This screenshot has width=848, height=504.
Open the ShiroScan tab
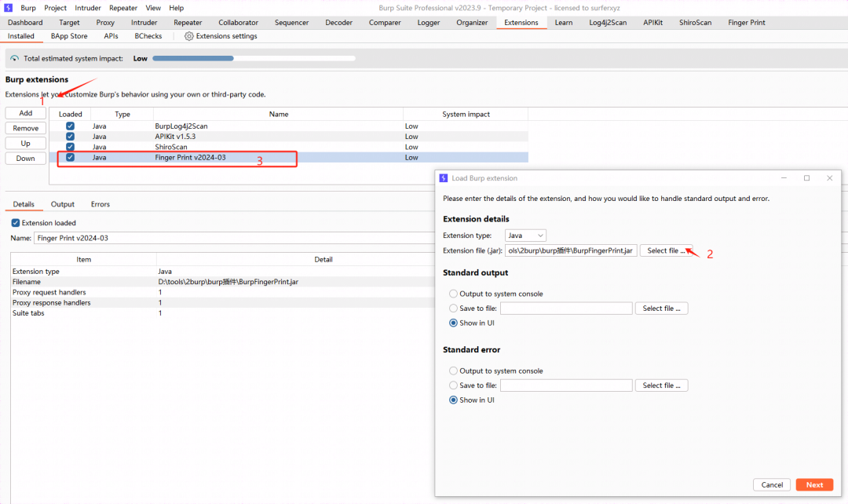(696, 23)
